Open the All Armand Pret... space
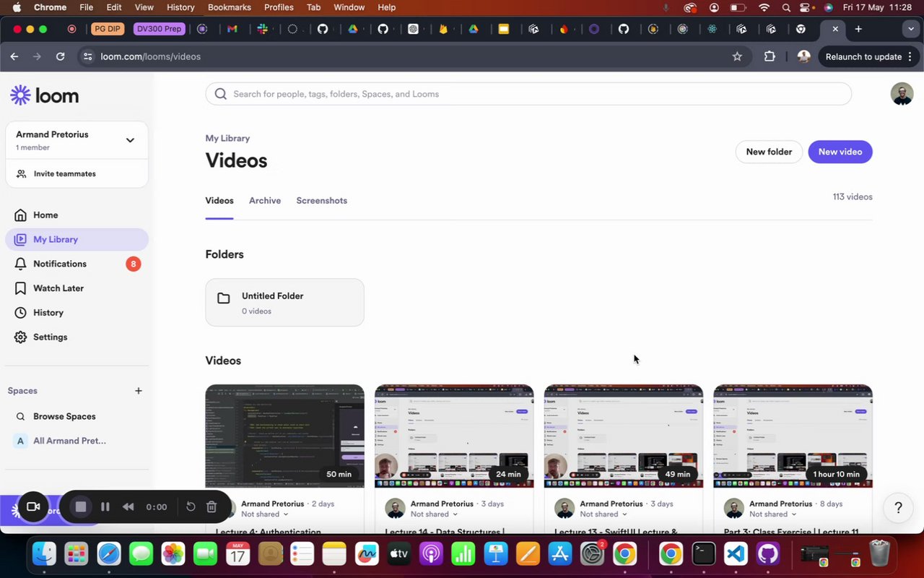Viewport: 924px width, 578px height. pyautogui.click(x=77, y=441)
